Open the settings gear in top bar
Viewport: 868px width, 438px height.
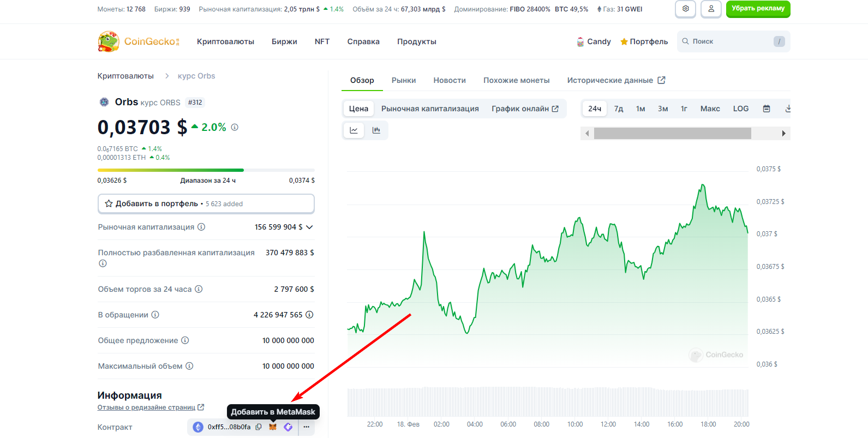pyautogui.click(x=685, y=9)
